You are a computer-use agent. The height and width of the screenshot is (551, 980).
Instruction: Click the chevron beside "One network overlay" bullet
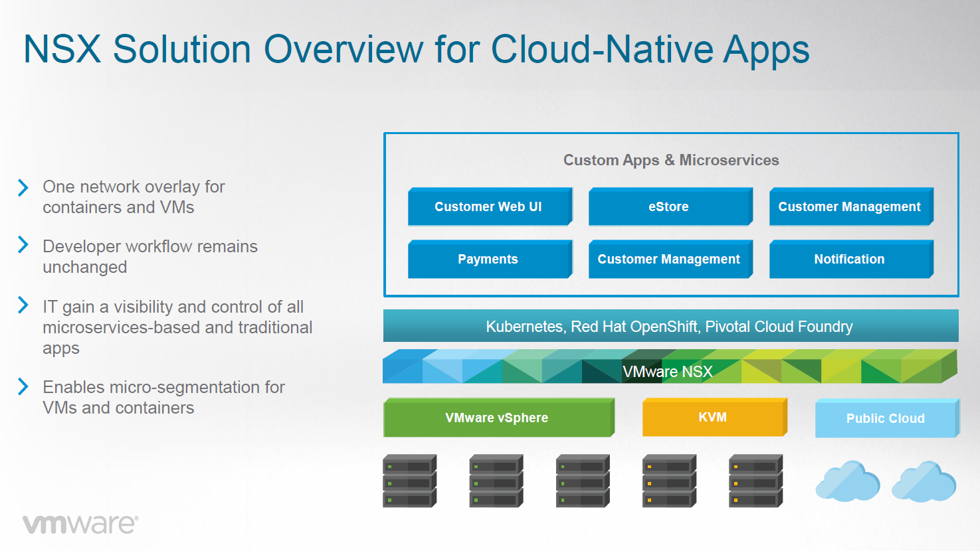coord(23,188)
